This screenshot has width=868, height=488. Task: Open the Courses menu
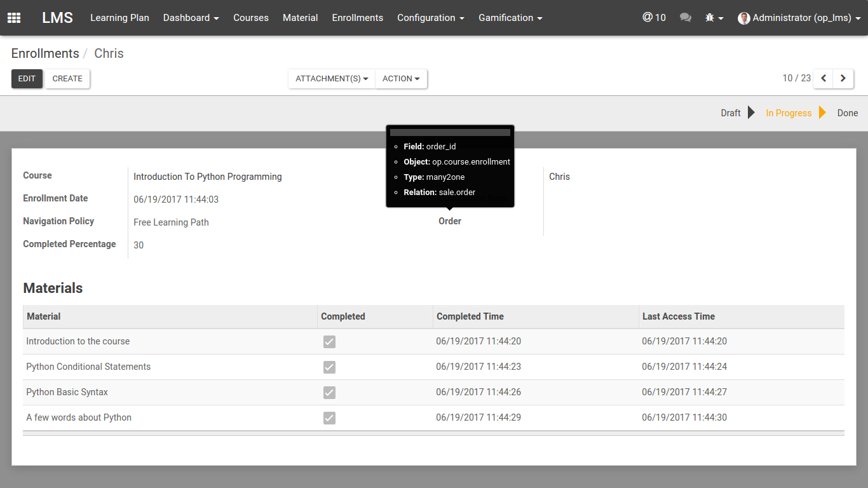(x=251, y=18)
